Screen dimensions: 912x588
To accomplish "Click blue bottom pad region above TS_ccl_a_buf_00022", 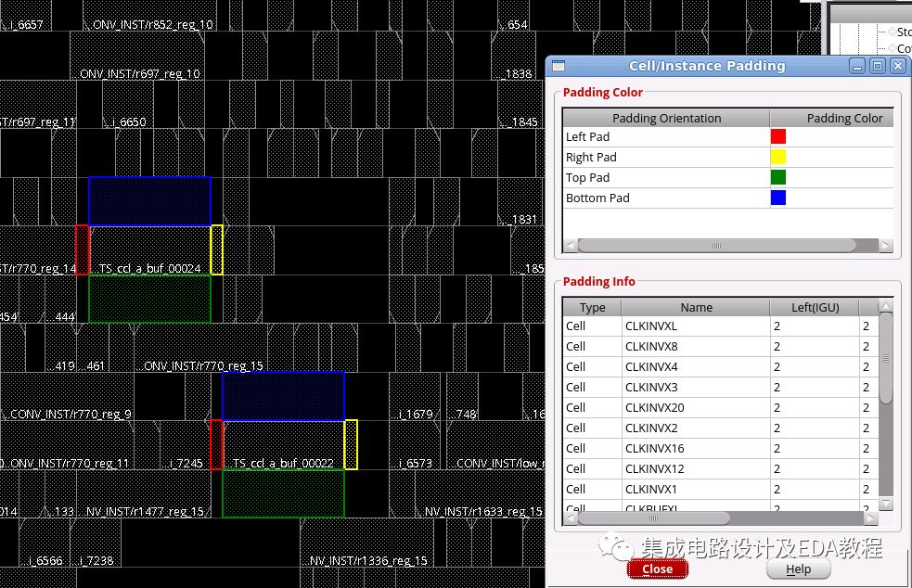I will 283,396.
